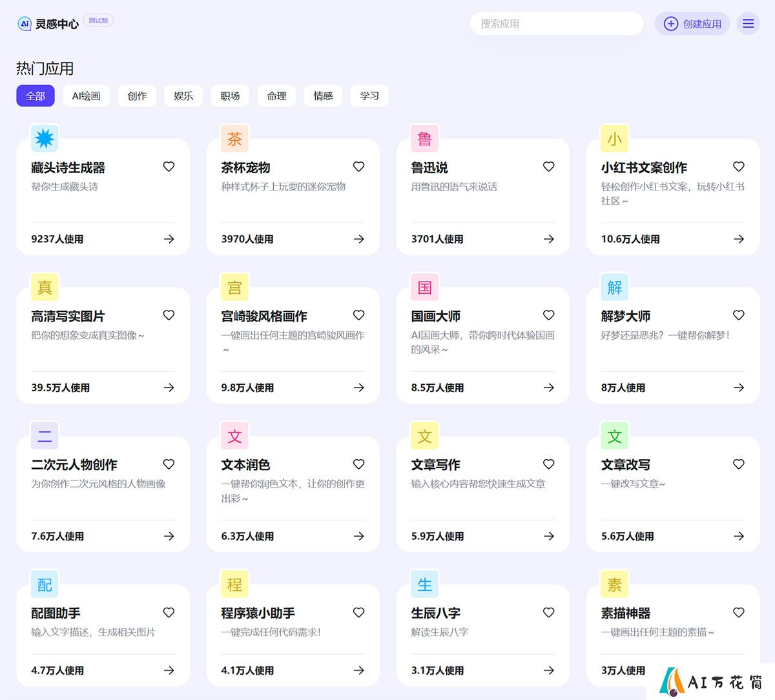Favorite 二次元人物创作 with the heart
Viewport: 775px width, 700px height.
(169, 464)
